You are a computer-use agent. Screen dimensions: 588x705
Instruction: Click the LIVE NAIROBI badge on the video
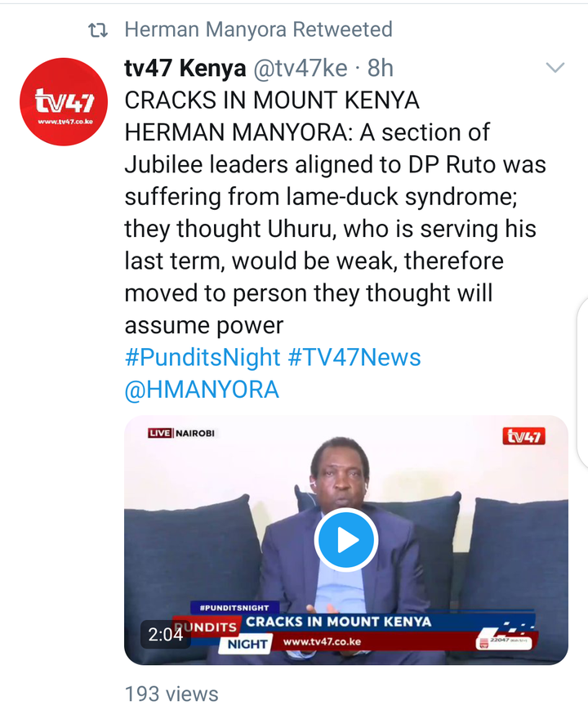tap(181, 433)
